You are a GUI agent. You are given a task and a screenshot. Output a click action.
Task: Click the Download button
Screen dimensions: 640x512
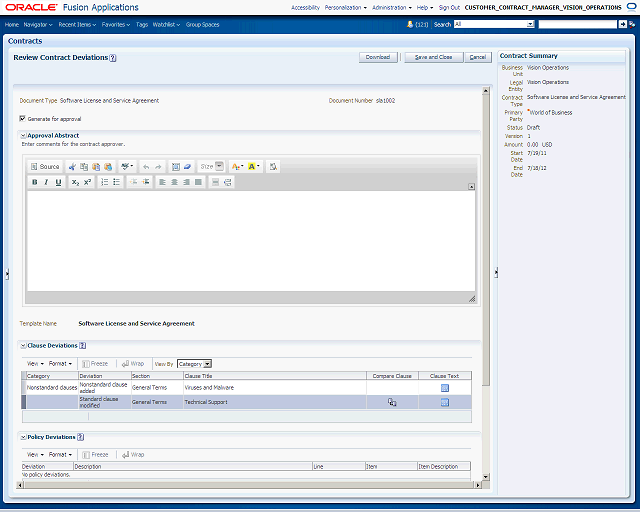tap(378, 57)
